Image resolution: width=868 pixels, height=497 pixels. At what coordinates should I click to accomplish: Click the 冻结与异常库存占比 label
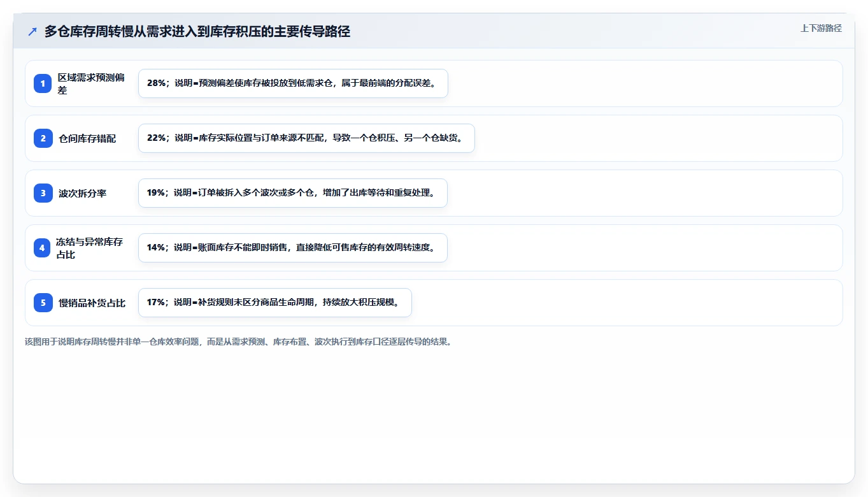pyautogui.click(x=89, y=248)
